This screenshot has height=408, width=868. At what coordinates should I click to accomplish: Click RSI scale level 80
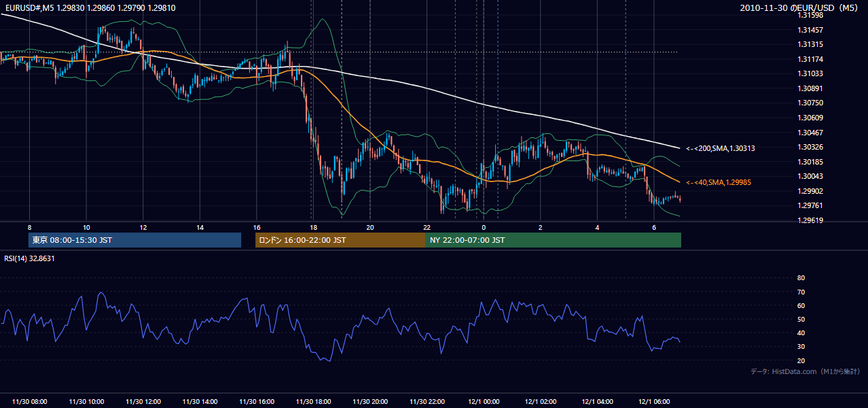(801, 278)
